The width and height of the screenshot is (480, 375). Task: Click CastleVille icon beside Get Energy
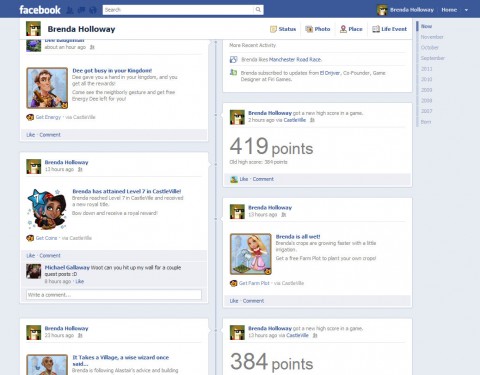click(x=30, y=117)
